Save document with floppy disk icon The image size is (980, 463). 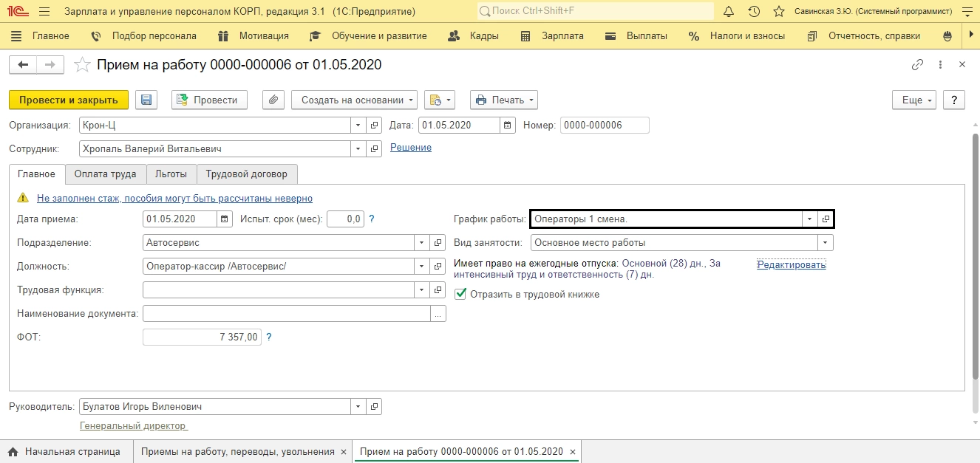pos(146,100)
